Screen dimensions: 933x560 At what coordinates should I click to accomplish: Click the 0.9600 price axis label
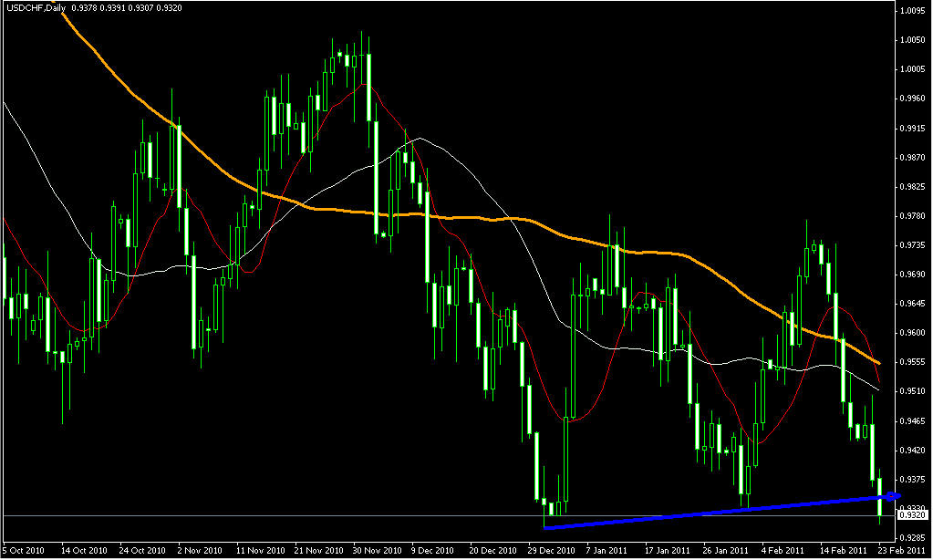pyautogui.click(x=913, y=333)
